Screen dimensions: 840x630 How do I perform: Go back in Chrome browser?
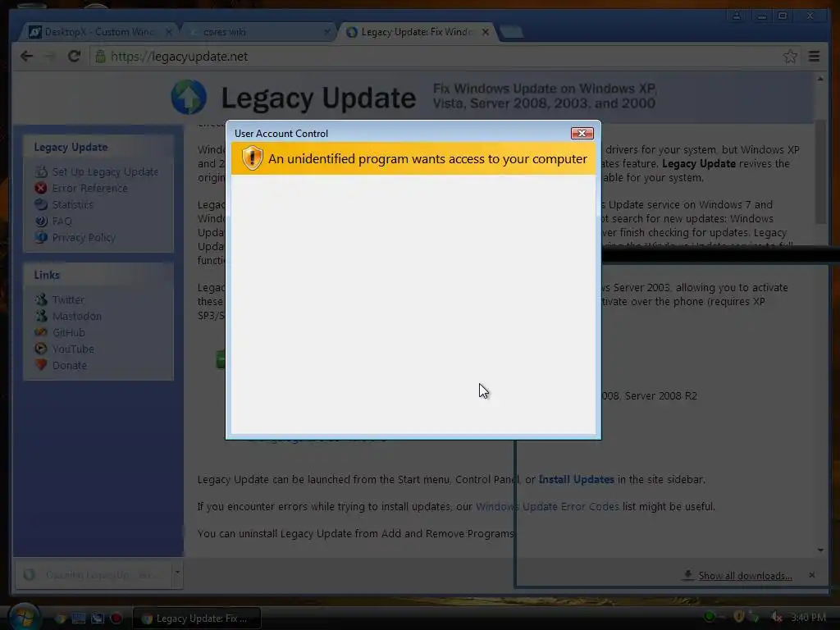click(27, 57)
